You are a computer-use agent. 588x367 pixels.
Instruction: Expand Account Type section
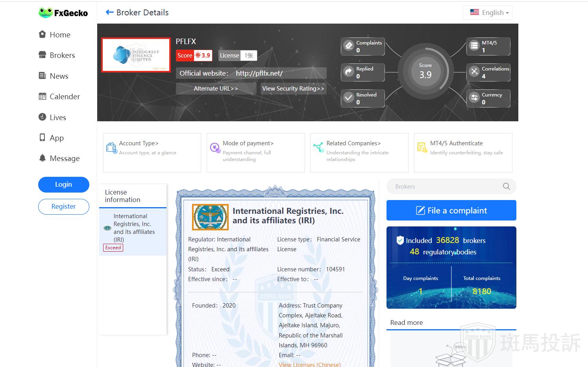(139, 143)
